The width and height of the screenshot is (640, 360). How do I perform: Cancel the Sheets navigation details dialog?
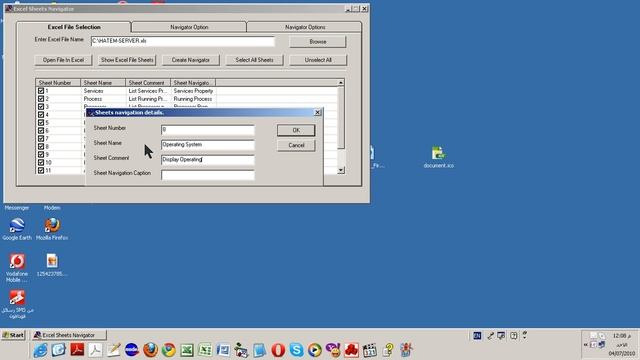[296, 145]
